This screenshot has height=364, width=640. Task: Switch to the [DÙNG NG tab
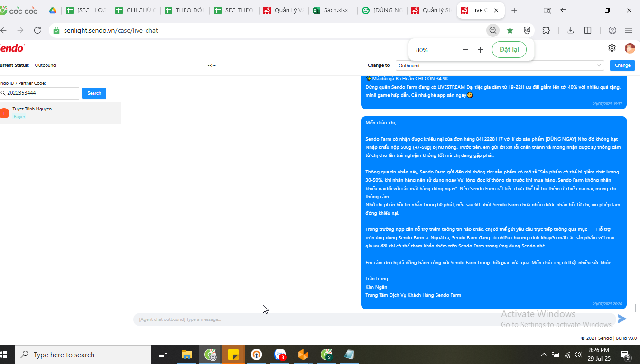tap(382, 10)
